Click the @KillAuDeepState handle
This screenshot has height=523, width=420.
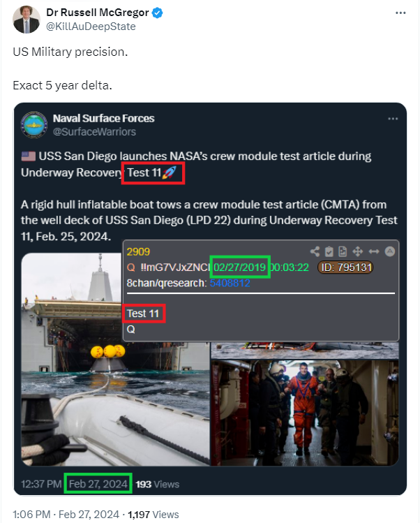pyautogui.click(x=91, y=27)
